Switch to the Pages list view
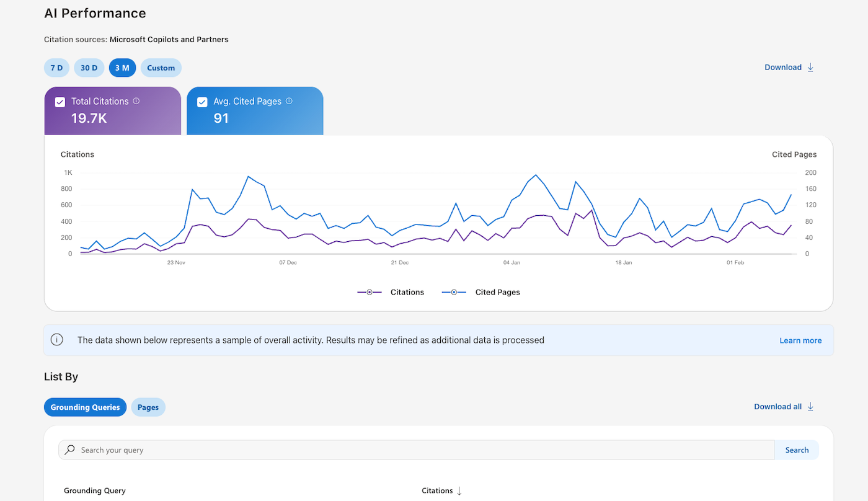The height and width of the screenshot is (501, 868). click(x=148, y=407)
